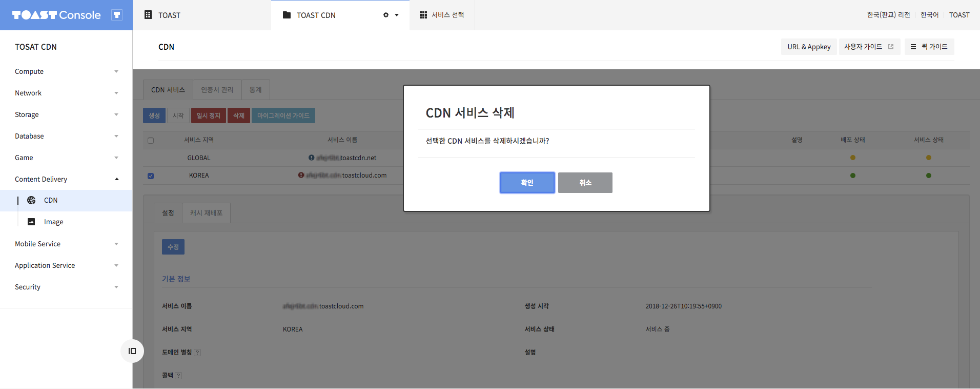Select the CDN item in sidebar
Viewport: 980px width, 389px height.
[x=66, y=200]
